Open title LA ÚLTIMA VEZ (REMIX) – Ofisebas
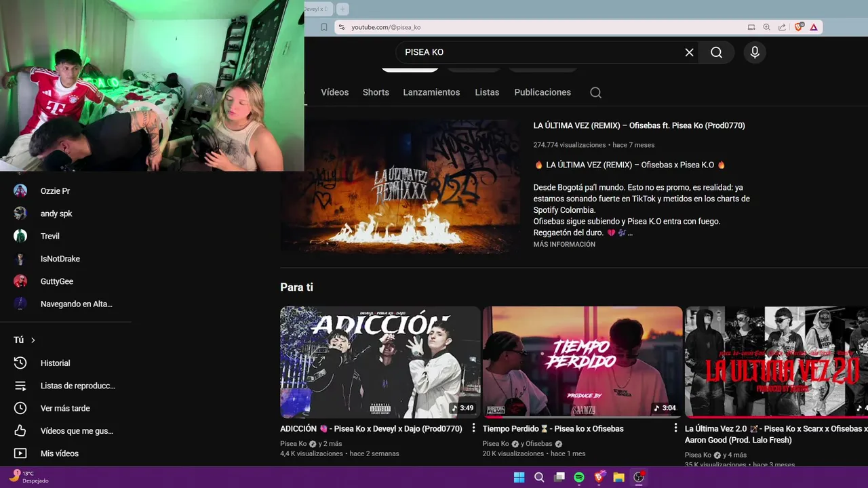868x488 pixels. tap(639, 125)
